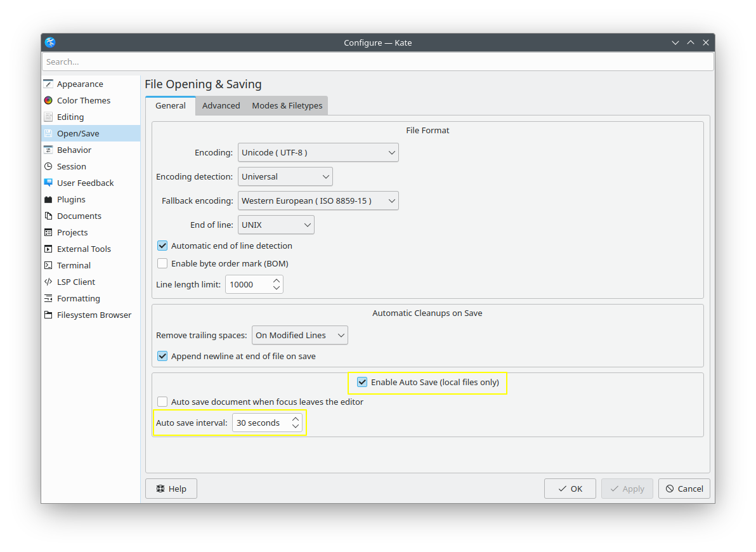Open the Session settings clock icon

pyautogui.click(x=48, y=166)
